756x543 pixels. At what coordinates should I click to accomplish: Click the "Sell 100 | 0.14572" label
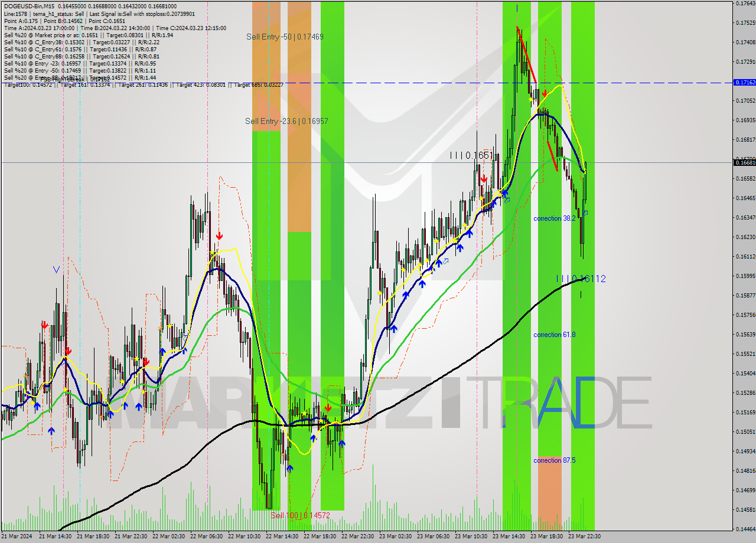(300, 515)
